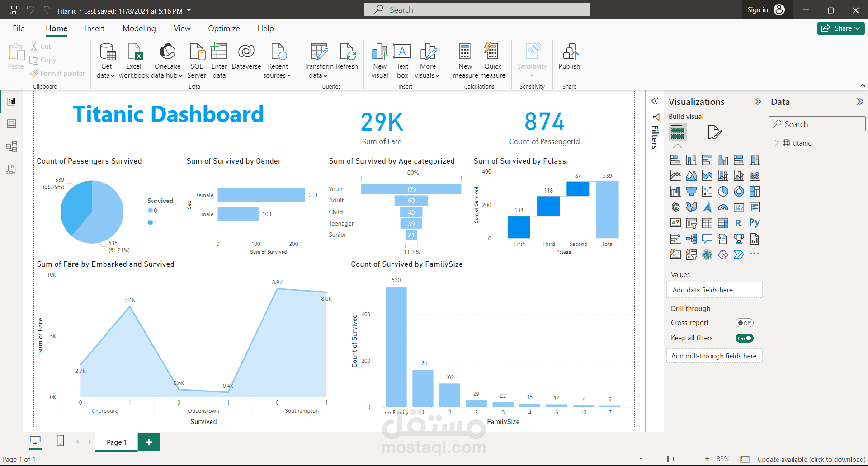Viewport: 868px width, 466px height.
Task: Expand the titanic table fields
Action: pyautogui.click(x=777, y=143)
